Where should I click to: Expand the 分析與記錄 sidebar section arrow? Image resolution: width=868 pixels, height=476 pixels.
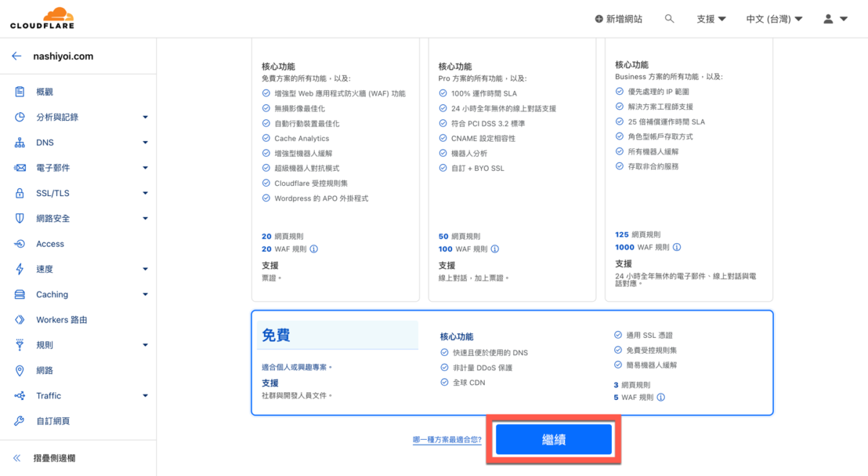coord(145,117)
